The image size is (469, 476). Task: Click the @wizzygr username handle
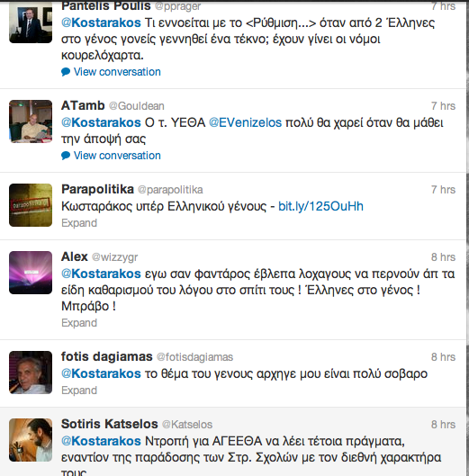click(x=115, y=257)
